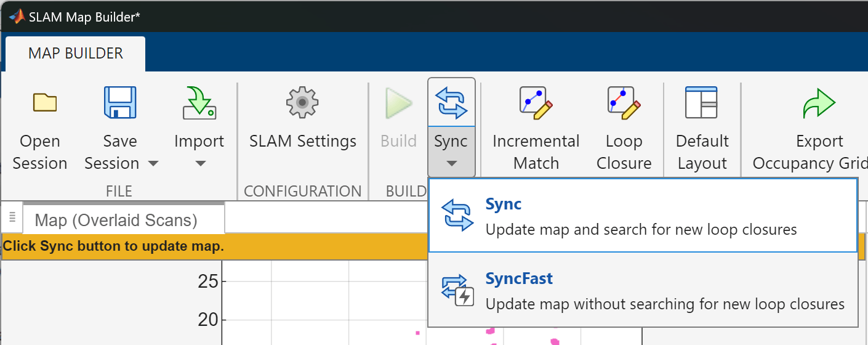Open SLAM Settings gear icon
This screenshot has height=345, width=868.
(x=302, y=103)
